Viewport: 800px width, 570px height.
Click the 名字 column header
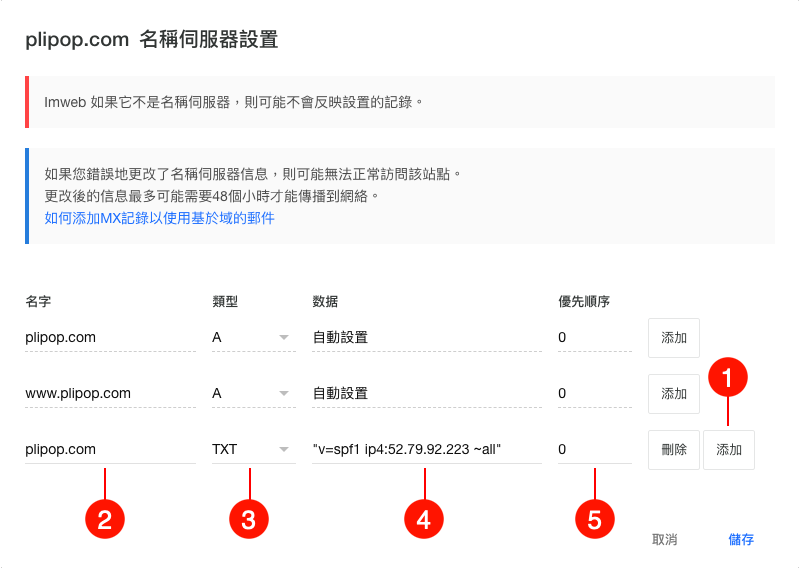click(38, 302)
